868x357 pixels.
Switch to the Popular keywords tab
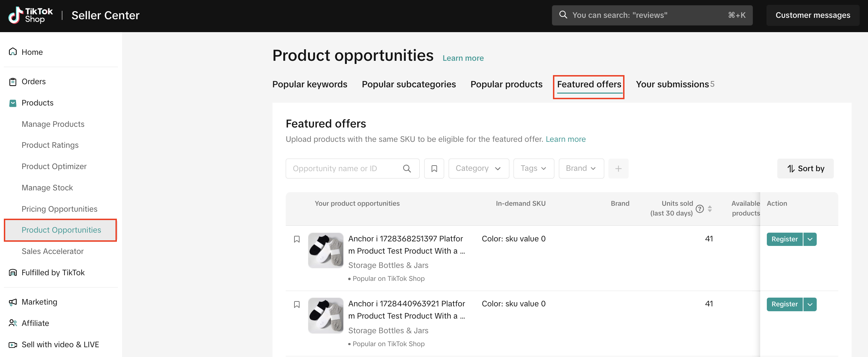coord(309,85)
